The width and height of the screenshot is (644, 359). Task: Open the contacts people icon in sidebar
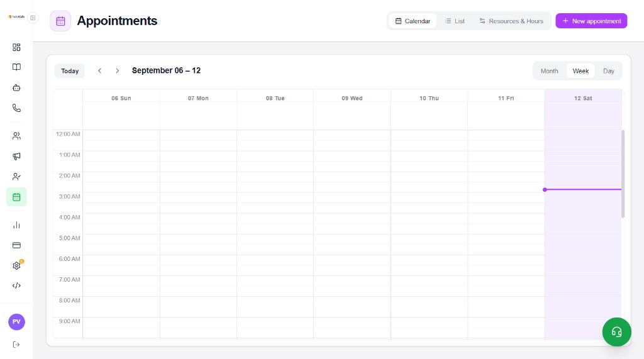coord(16,136)
